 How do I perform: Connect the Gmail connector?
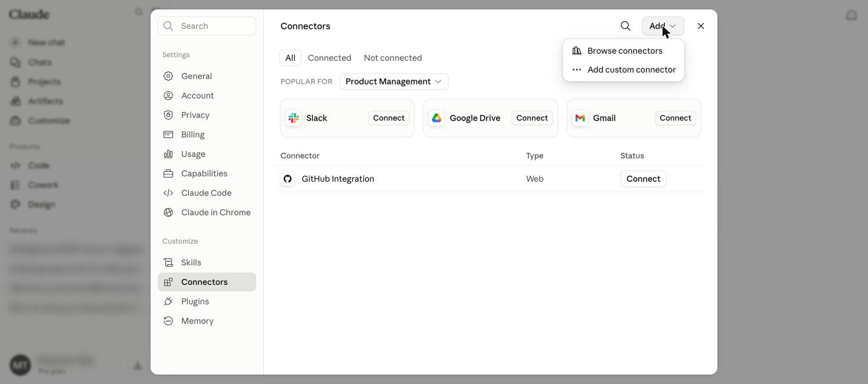[676, 118]
